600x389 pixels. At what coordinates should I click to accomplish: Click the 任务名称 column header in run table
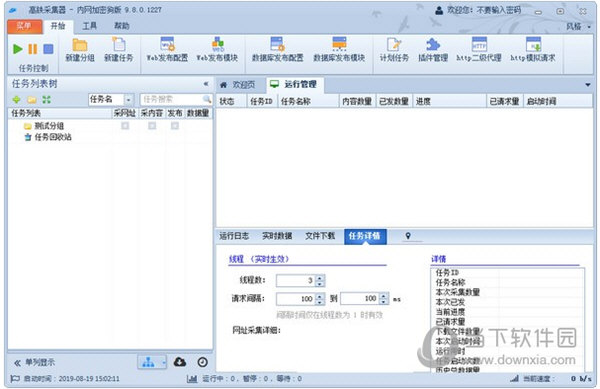(308, 101)
